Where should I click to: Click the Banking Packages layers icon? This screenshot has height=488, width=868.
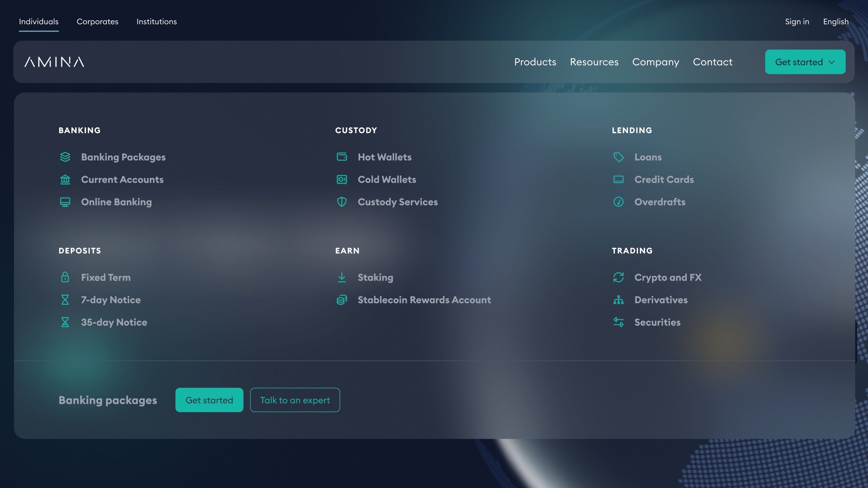coord(65,157)
